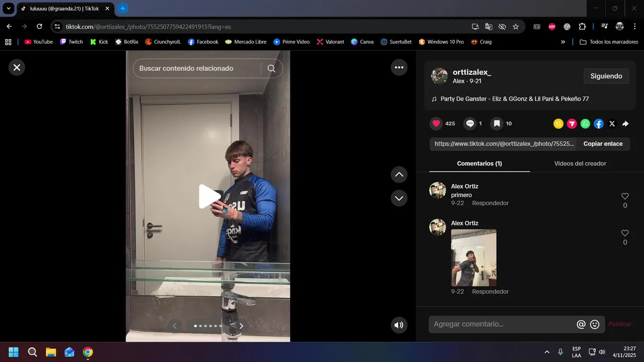Open emoji picker in comment box
The image size is (644, 362).
click(595, 324)
